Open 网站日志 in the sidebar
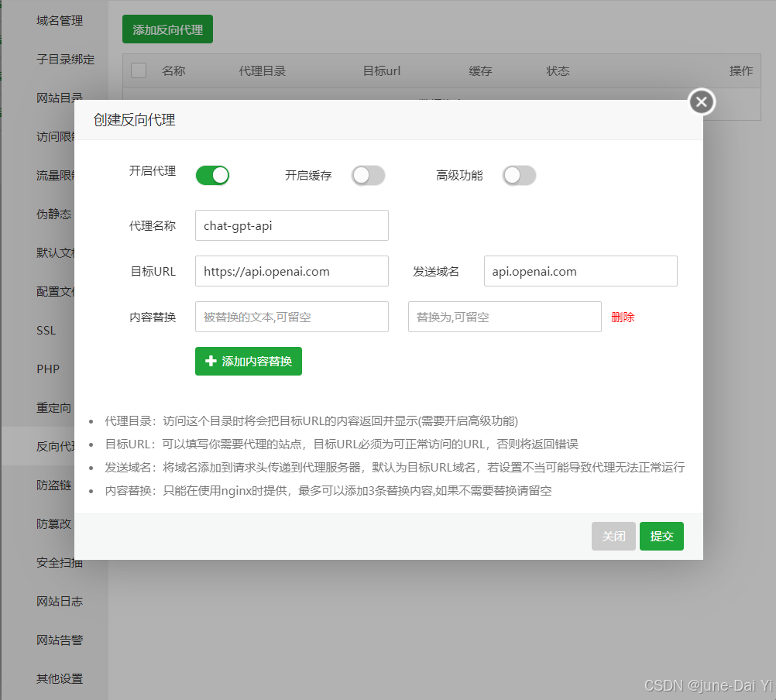 click(x=60, y=601)
